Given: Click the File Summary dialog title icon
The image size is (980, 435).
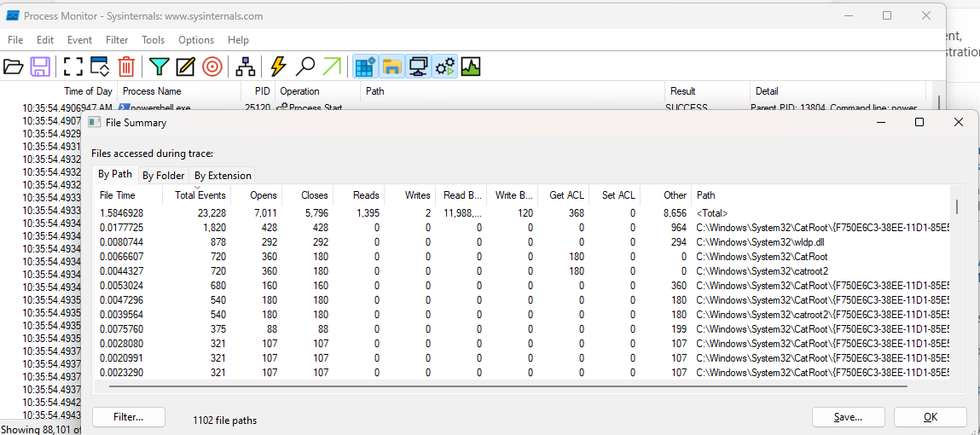Looking at the screenshot, I should [x=95, y=123].
